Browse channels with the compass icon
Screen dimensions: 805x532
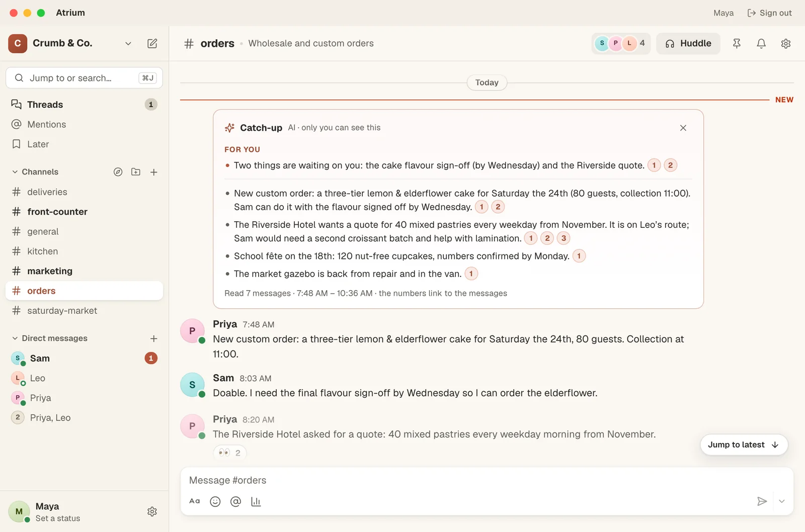click(x=118, y=172)
